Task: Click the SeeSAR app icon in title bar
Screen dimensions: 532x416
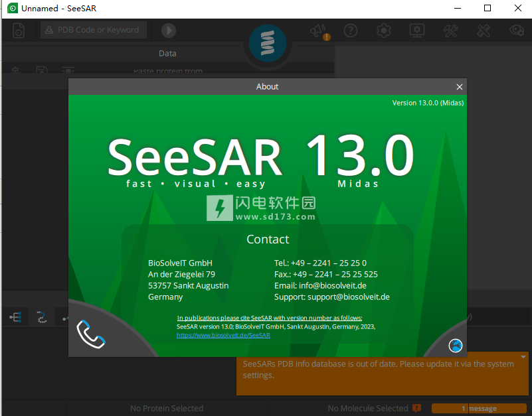Action: pos(13,8)
